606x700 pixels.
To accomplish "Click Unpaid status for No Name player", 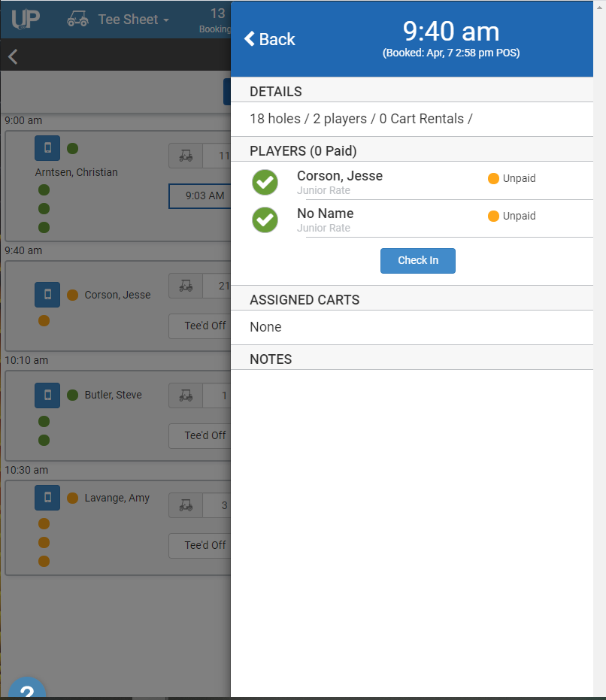I will (512, 216).
